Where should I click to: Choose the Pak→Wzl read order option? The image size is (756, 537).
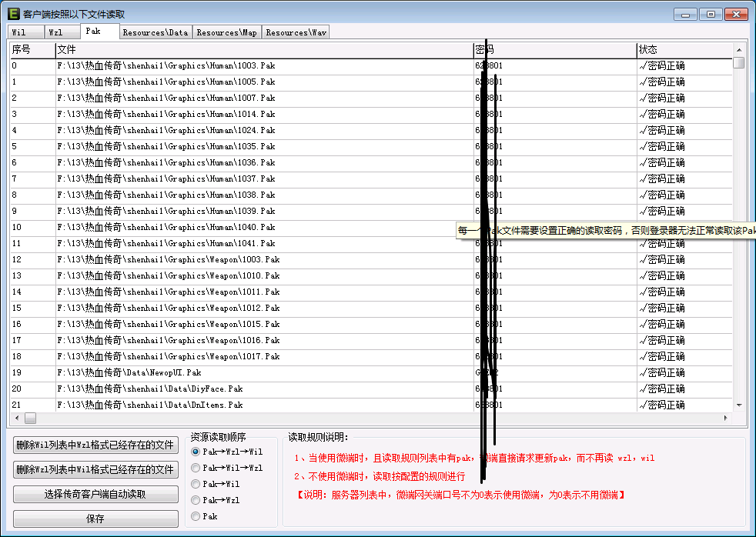tap(196, 500)
